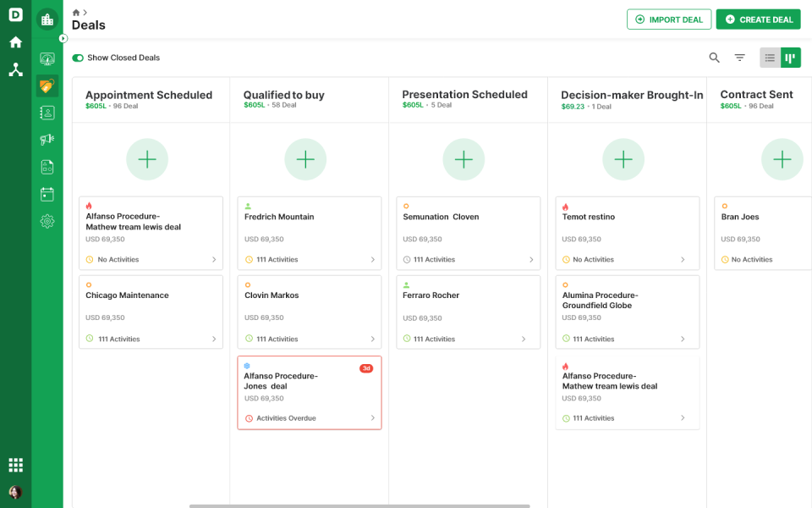
Task: Open the dashboard gauge icon in sidebar
Action: click(47, 58)
